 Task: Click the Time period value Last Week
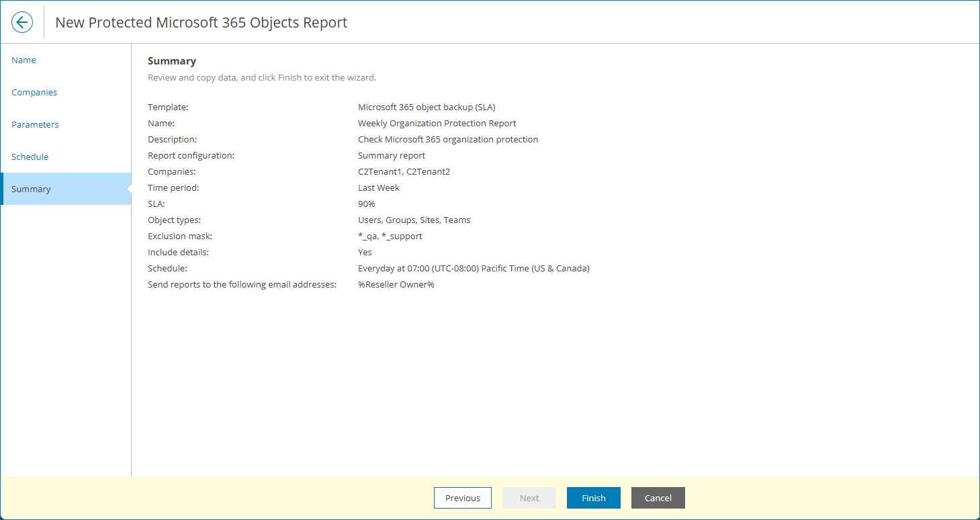(x=378, y=187)
